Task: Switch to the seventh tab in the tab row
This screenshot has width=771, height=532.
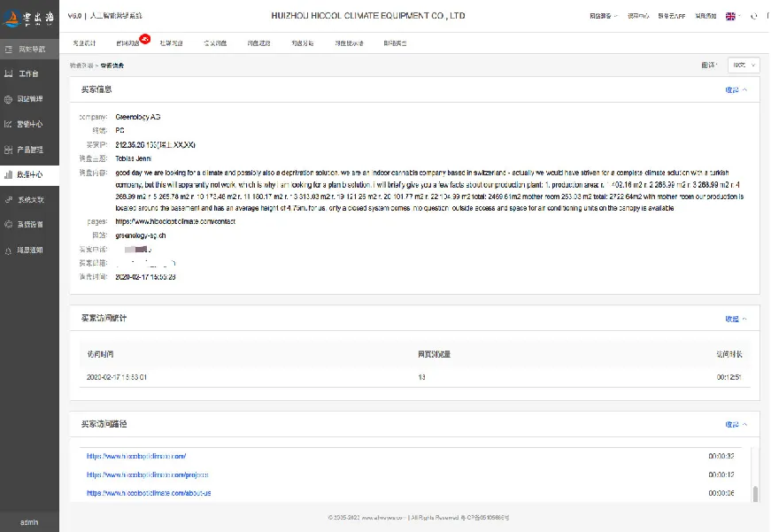Action: point(349,43)
